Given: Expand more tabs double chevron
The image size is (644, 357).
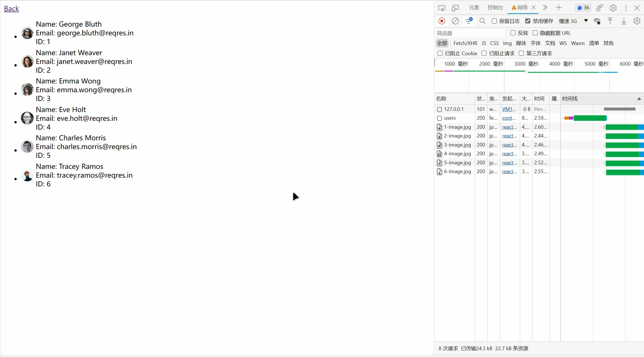Looking at the screenshot, I should tap(545, 8).
